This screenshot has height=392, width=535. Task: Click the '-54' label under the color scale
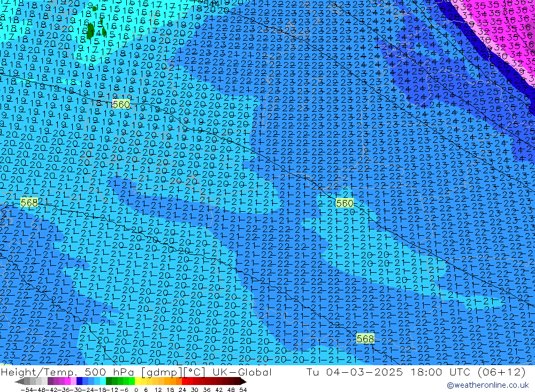click(27, 390)
